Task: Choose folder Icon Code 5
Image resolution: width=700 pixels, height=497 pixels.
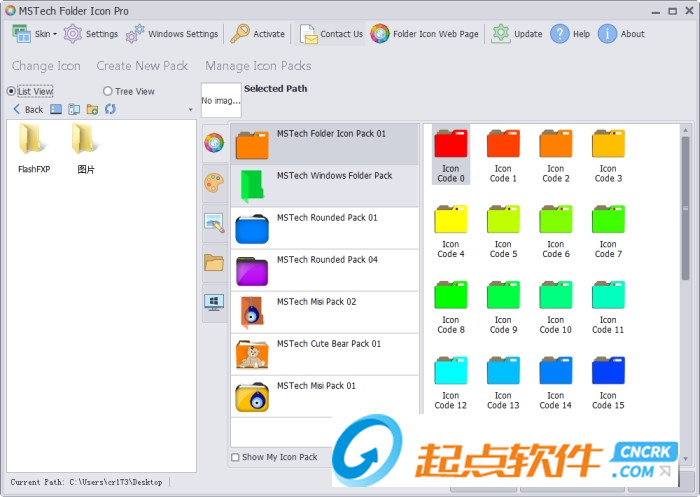Action: click(503, 231)
